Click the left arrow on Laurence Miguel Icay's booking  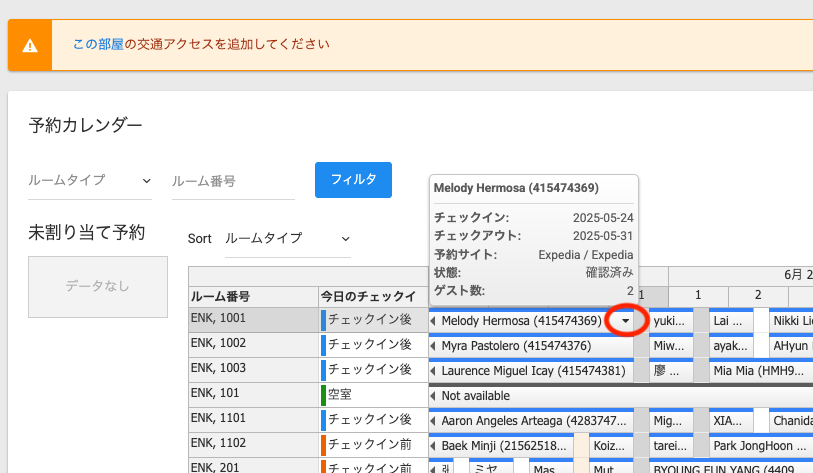433,371
